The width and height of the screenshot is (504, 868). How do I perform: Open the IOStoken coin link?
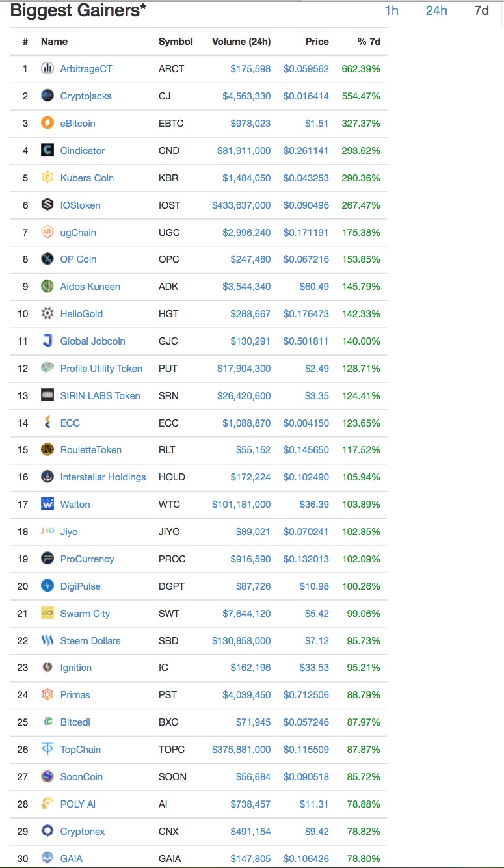click(80, 205)
